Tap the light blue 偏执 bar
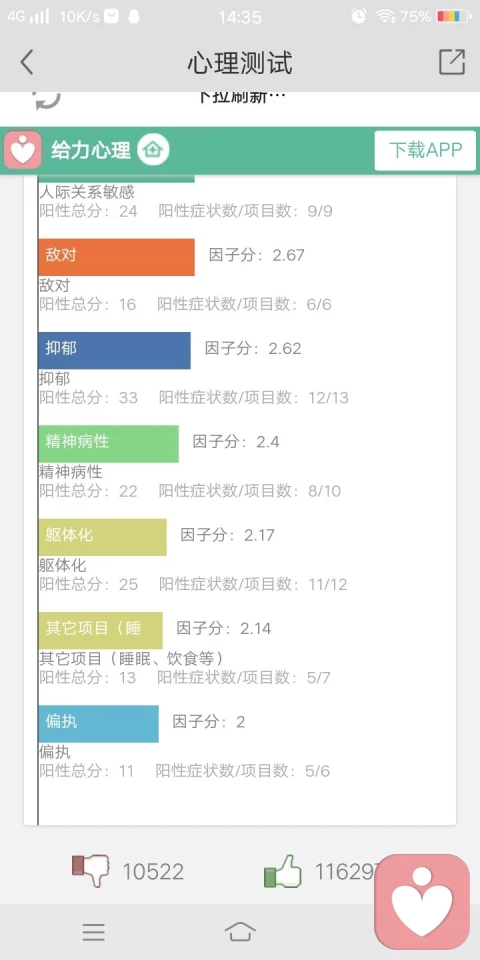The width and height of the screenshot is (480, 960). (x=99, y=724)
